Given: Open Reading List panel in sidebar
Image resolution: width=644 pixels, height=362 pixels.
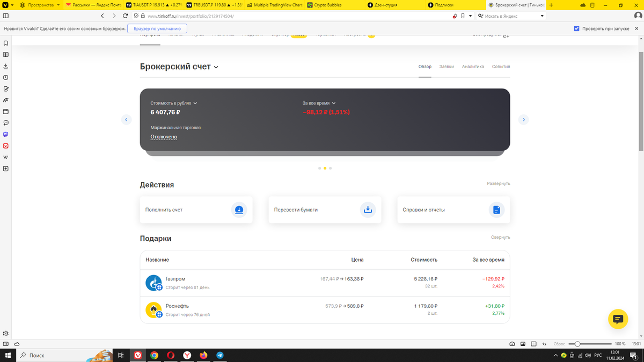Looking at the screenshot, I should pos(6,55).
